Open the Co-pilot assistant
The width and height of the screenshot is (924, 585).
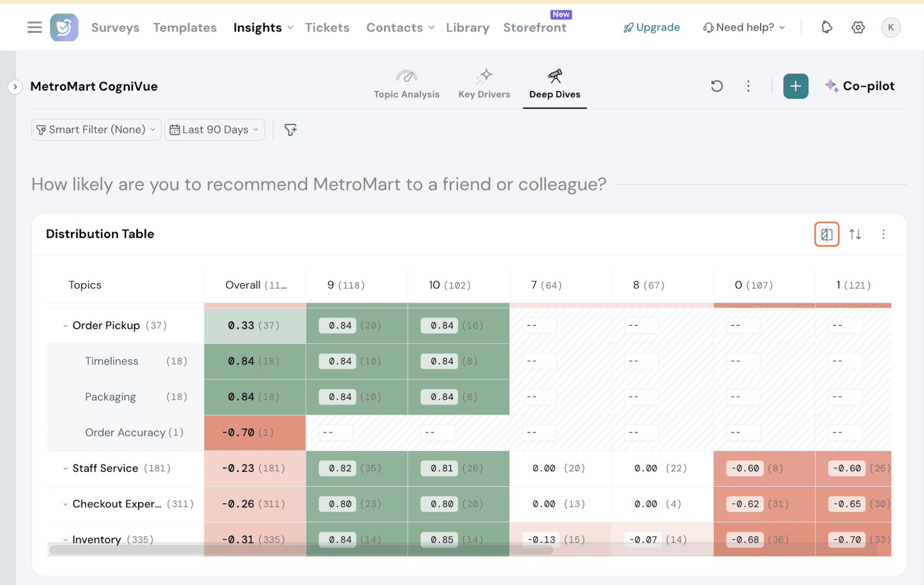coord(859,86)
